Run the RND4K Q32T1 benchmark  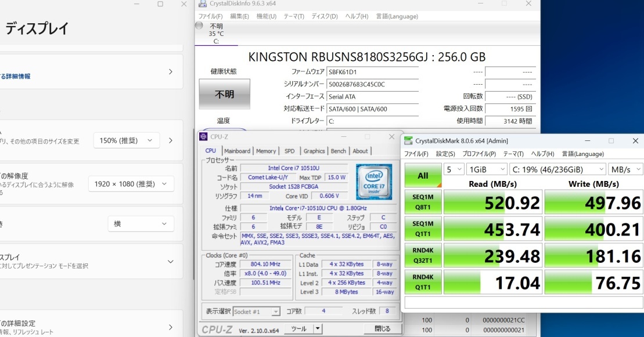(423, 255)
